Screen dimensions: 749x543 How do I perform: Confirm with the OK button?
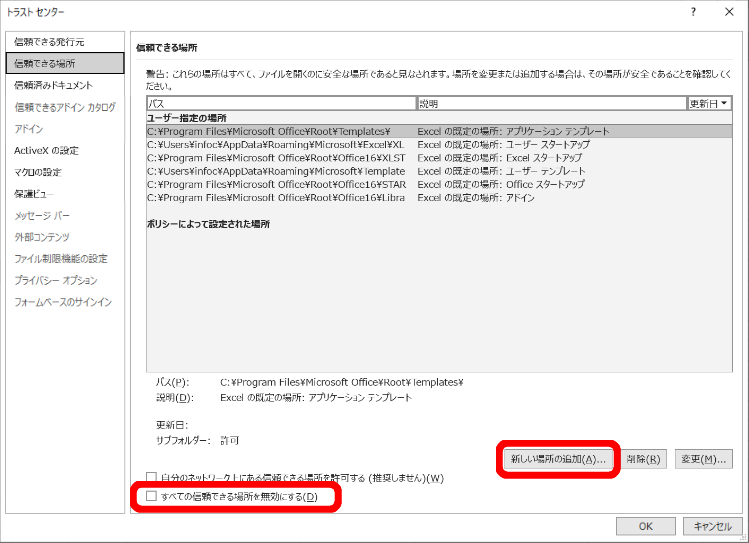coord(645,526)
